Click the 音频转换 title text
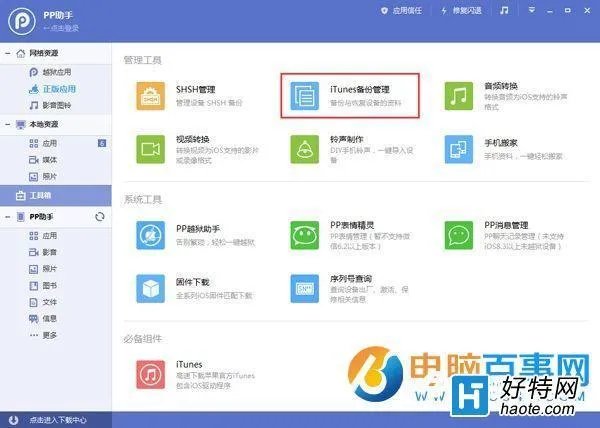Image resolution: width=600 pixels, height=428 pixels. pos(501,86)
